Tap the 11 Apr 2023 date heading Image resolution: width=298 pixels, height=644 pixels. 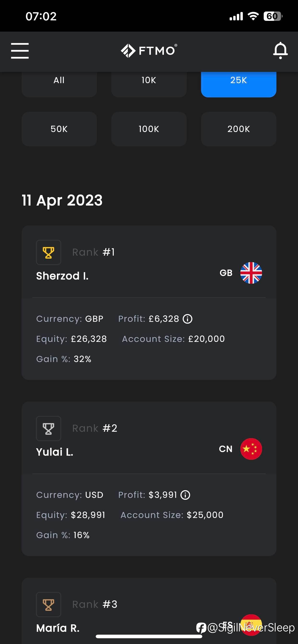[x=62, y=200]
